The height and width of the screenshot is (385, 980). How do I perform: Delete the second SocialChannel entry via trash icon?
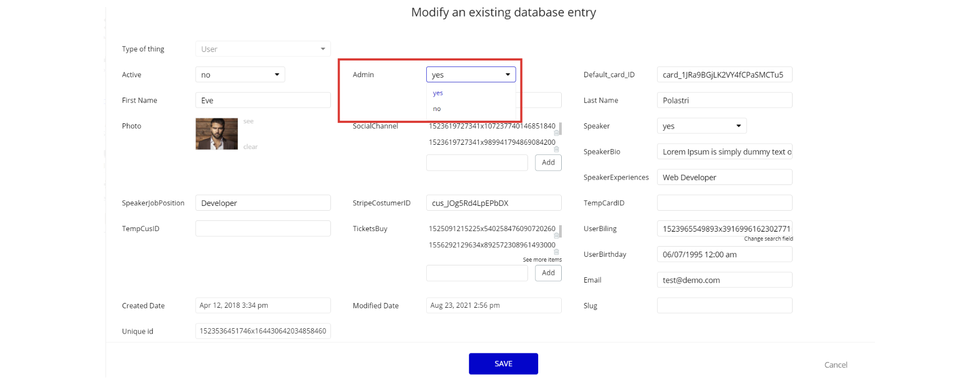(556, 149)
